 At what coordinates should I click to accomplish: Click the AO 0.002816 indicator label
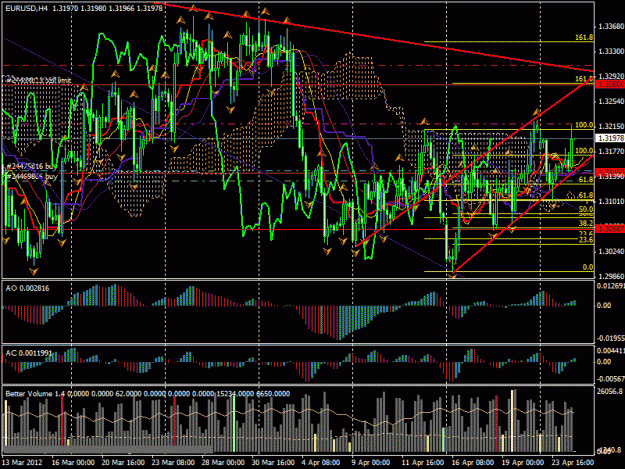tap(28, 288)
